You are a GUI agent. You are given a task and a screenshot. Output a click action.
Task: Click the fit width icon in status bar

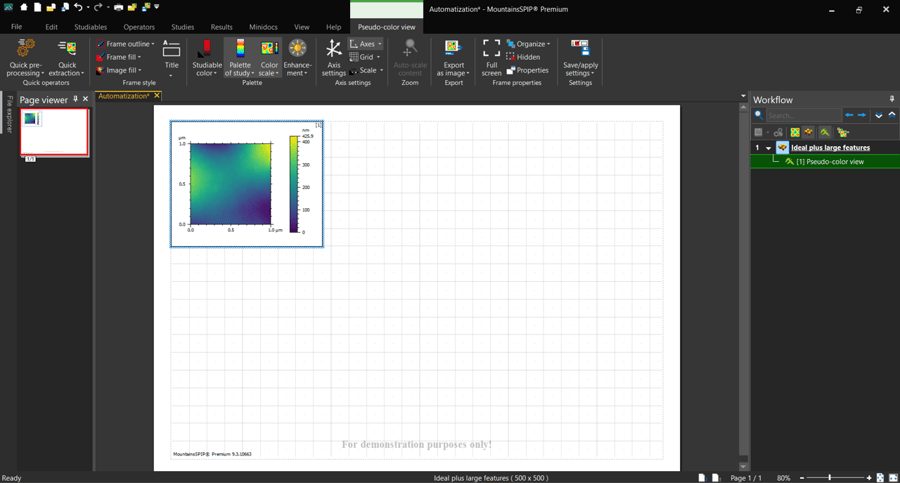[x=893, y=478]
